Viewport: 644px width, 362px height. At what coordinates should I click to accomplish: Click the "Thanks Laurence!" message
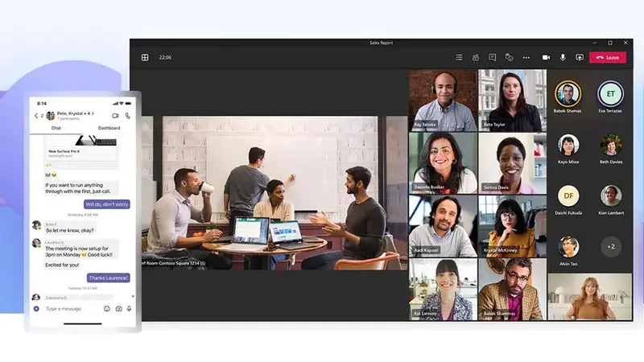coord(109,278)
